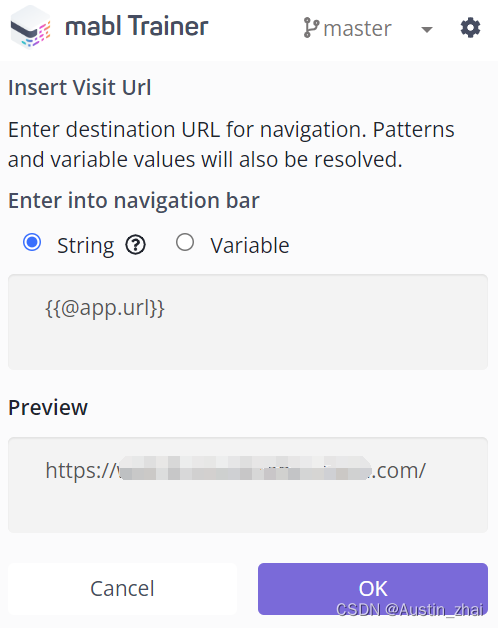
Task: Select the String radio button
Action: (x=32, y=242)
